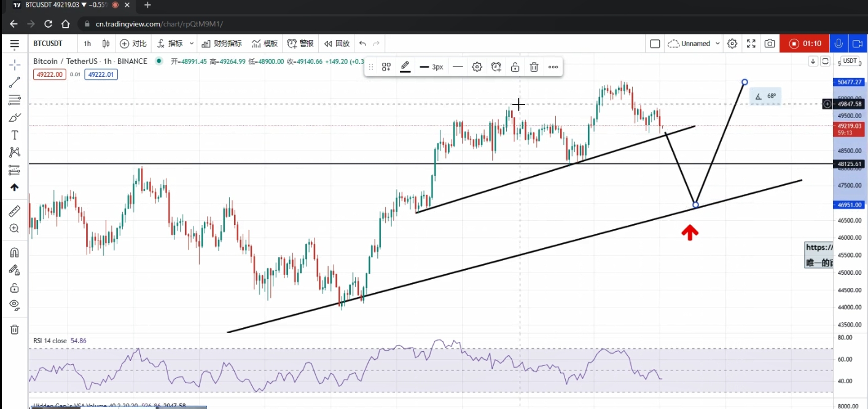The image size is (868, 409).
Task: Go back in the browser
Action: [14, 24]
